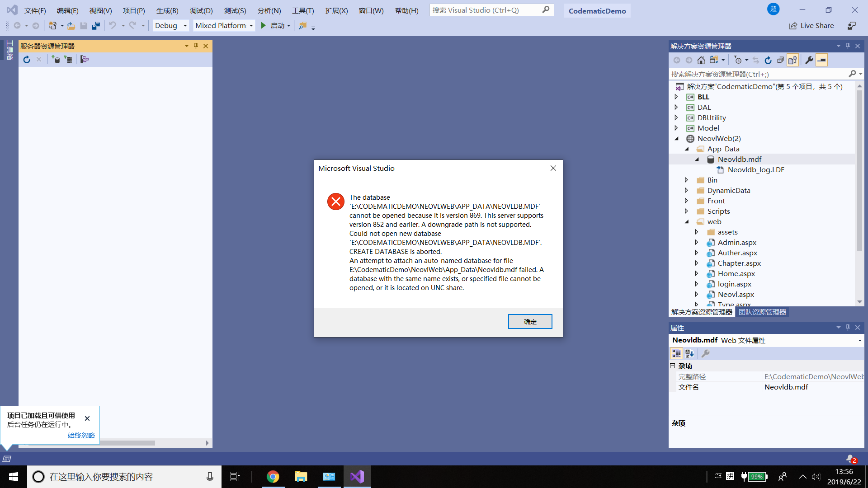The image size is (868, 488).
Task: Click the 确定 button in the error dialog
Action: point(529,321)
